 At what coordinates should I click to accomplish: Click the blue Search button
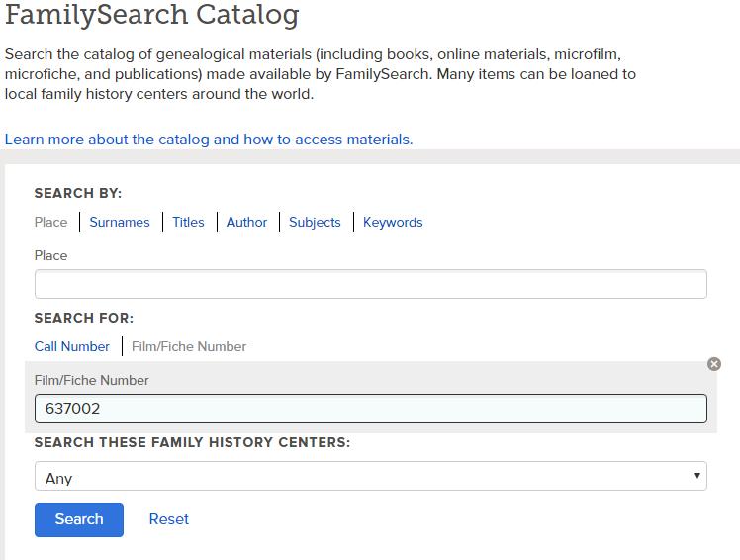(x=79, y=519)
